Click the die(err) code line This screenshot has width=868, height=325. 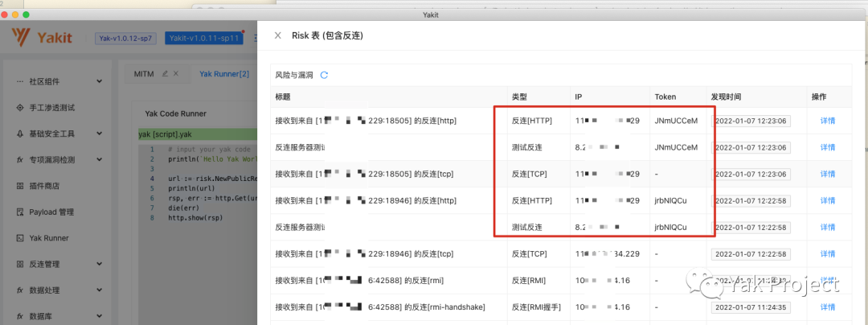click(x=183, y=208)
